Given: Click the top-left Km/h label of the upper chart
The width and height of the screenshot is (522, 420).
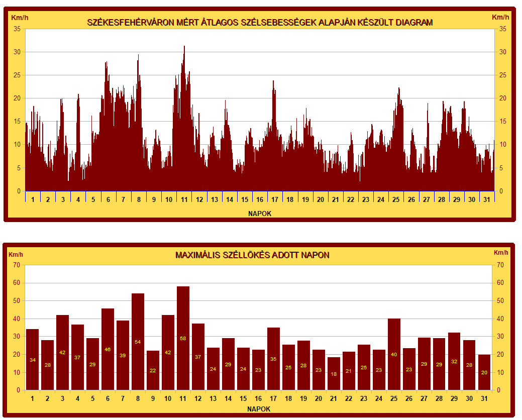Looking at the screenshot, I should 20,18.
